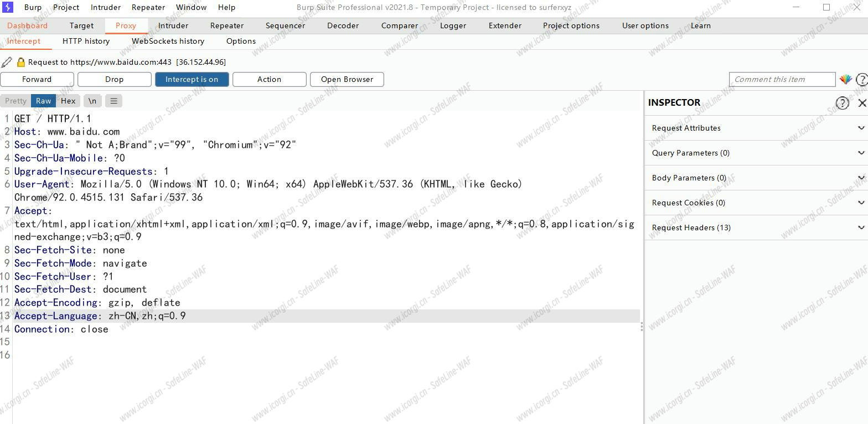Screen dimensions: 868x424
Task: Click the help icon next to comment field
Action: pyautogui.click(x=861, y=79)
